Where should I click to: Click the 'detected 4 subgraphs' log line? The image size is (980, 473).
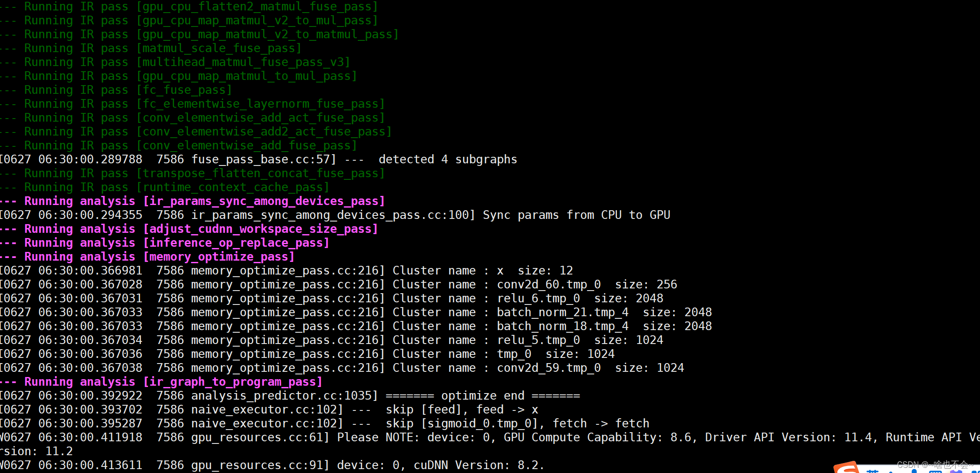click(x=447, y=159)
